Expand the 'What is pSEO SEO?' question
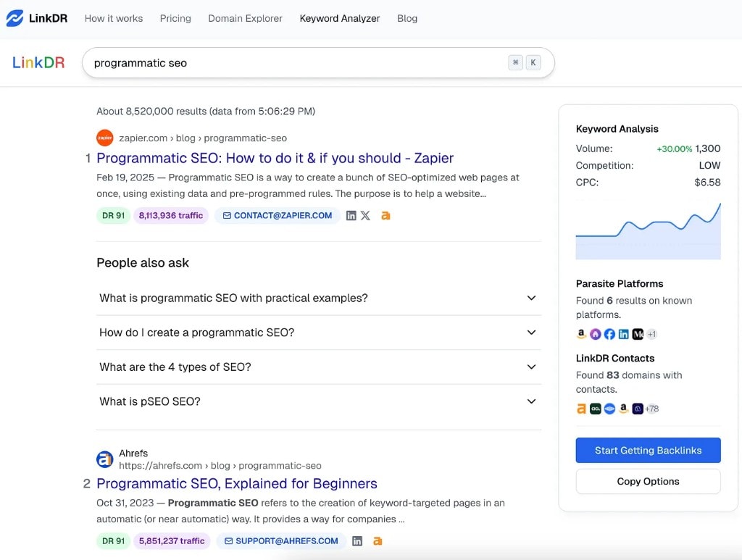This screenshot has width=742, height=560. click(x=531, y=401)
